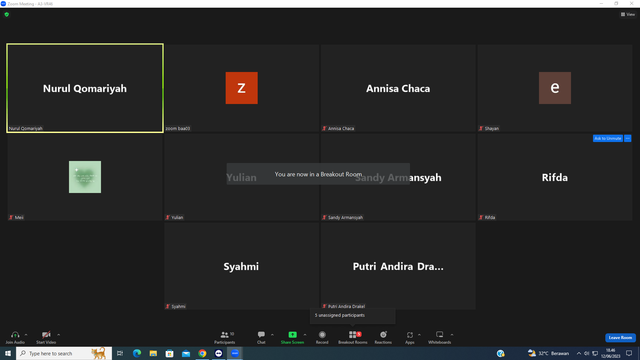This screenshot has height=360, width=640.
Task: Select the Syahmi participant tile
Action: 241,266
